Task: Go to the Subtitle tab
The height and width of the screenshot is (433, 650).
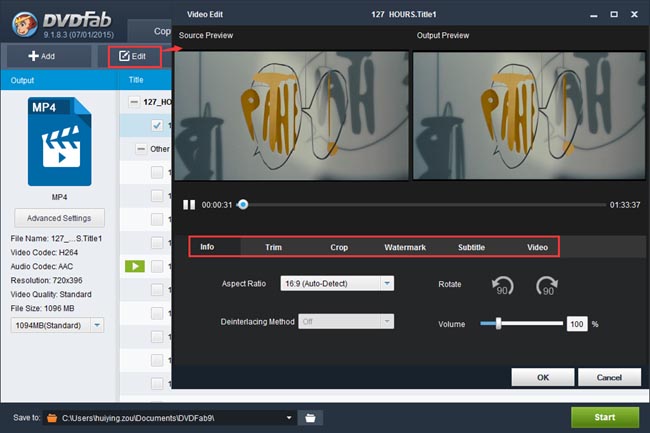Action: (x=471, y=247)
